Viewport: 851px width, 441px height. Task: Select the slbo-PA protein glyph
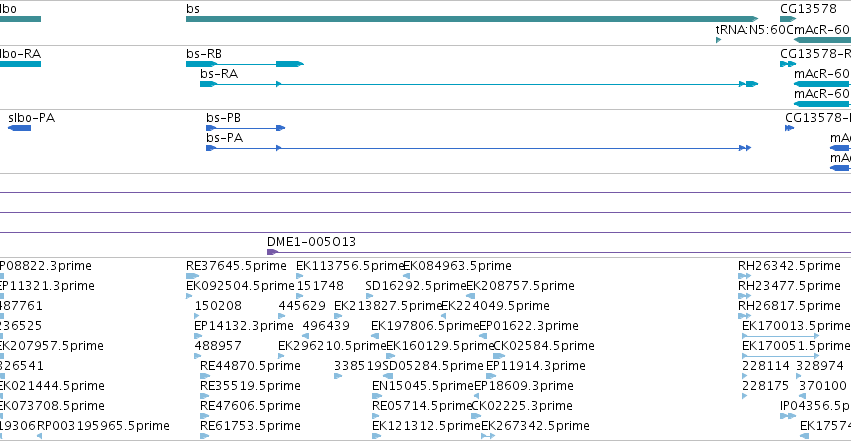pos(20,128)
